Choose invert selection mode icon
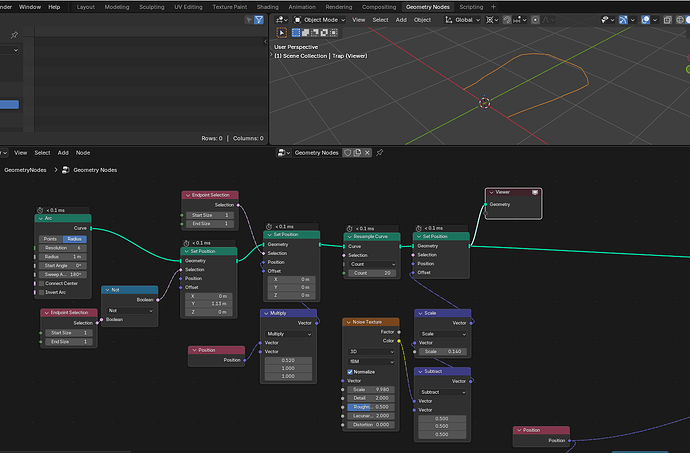This screenshot has width=690, height=453. coord(324,33)
